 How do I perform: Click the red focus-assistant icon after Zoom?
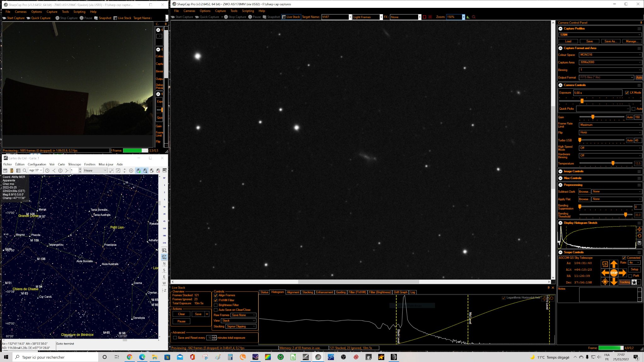[x=474, y=17]
